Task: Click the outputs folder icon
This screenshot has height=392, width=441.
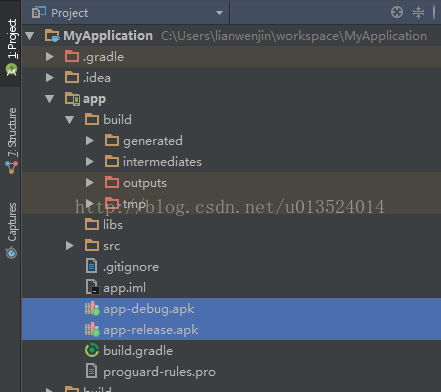Action: (112, 182)
